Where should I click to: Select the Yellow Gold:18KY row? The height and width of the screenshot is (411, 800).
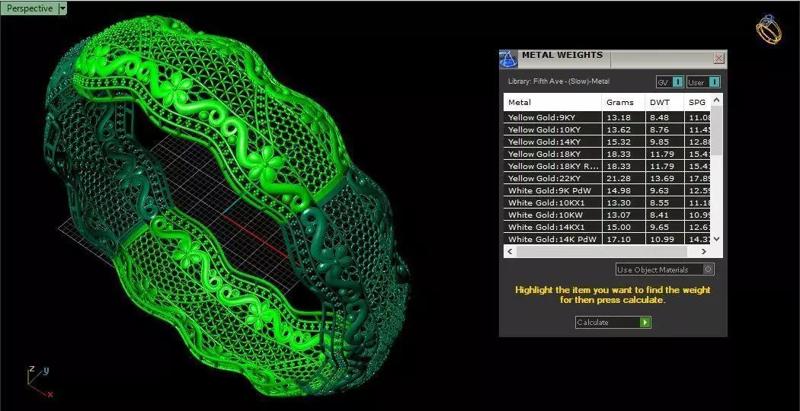pos(607,154)
